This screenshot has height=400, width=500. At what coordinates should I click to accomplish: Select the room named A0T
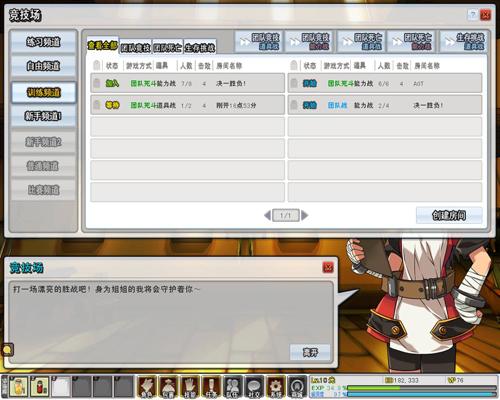click(385, 83)
